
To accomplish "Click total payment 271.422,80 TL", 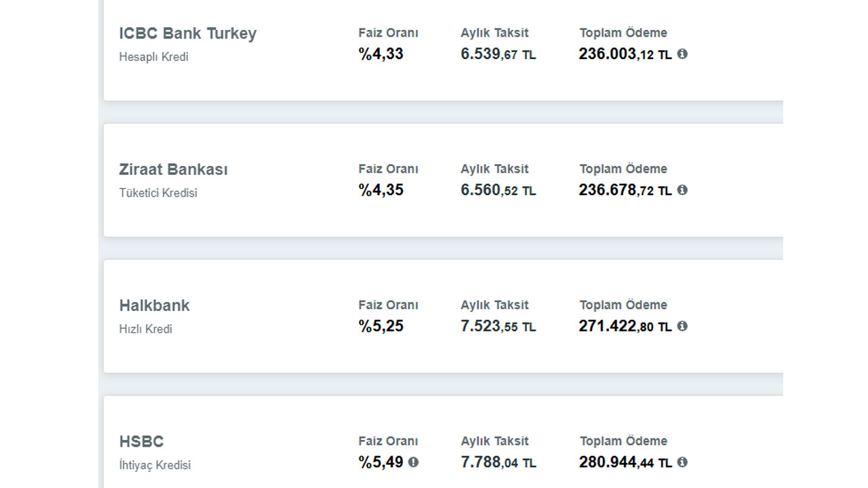I will point(625,327).
